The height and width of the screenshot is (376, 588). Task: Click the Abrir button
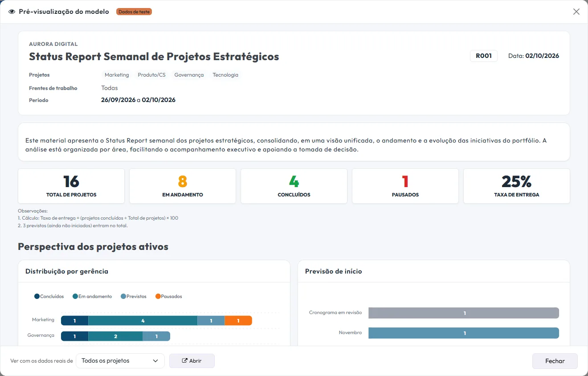pos(192,361)
